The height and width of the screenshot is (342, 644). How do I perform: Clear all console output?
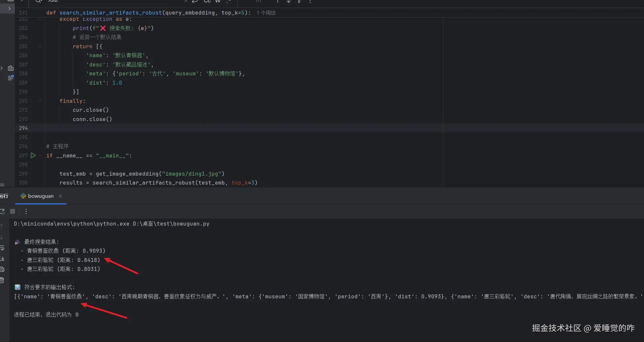(x=2, y=280)
